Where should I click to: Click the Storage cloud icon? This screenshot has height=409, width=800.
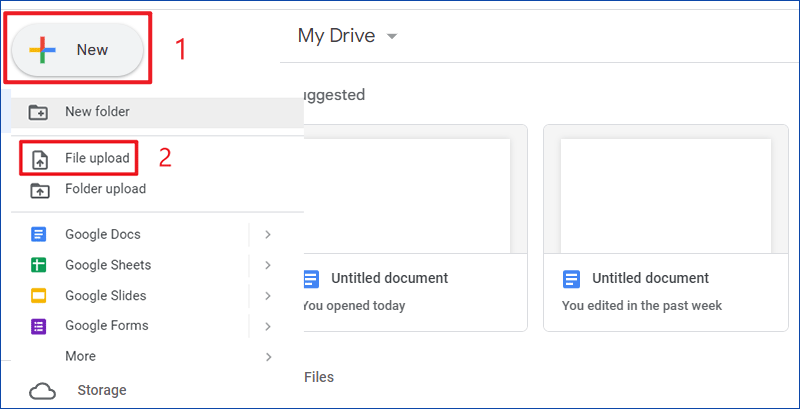pos(42,392)
